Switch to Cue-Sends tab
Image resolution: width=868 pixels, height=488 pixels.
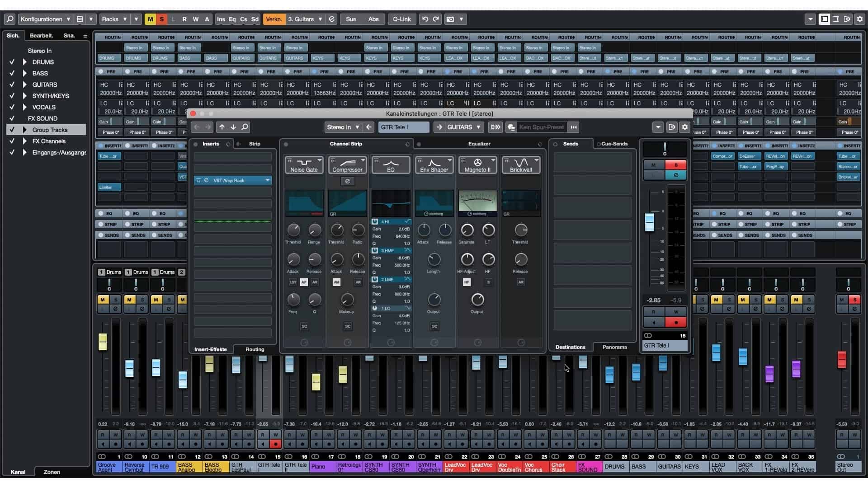click(614, 144)
